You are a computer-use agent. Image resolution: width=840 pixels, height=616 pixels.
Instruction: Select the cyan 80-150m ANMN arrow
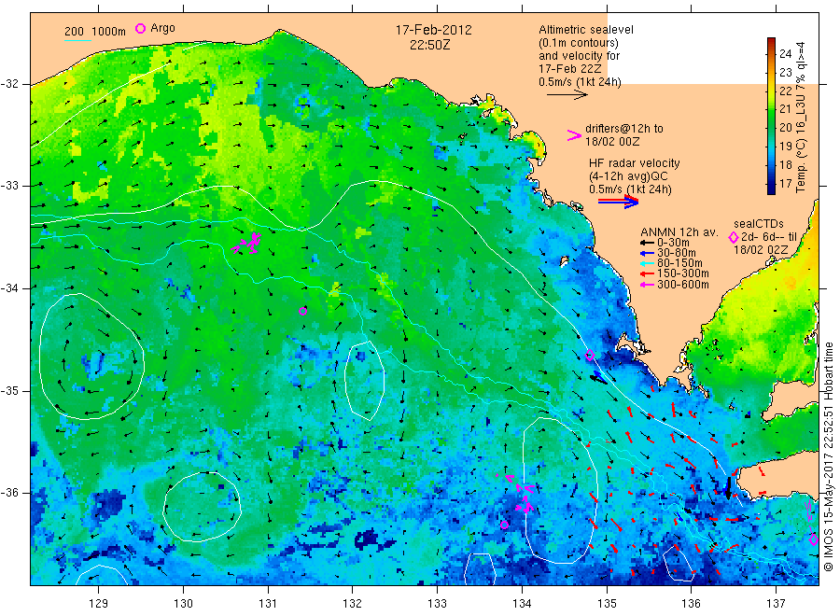point(647,263)
